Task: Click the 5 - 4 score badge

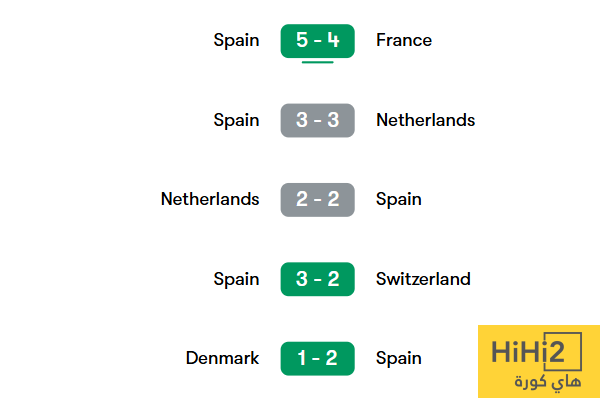Action: [317, 41]
